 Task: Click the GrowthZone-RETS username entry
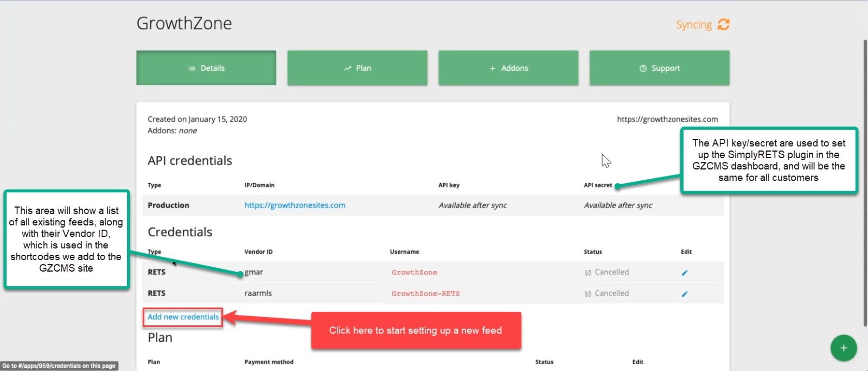point(425,294)
